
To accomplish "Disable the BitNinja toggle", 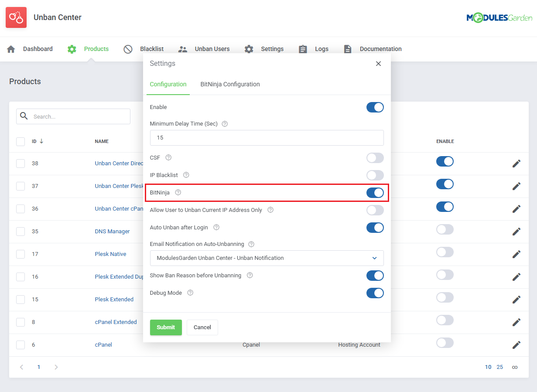I will (x=375, y=192).
